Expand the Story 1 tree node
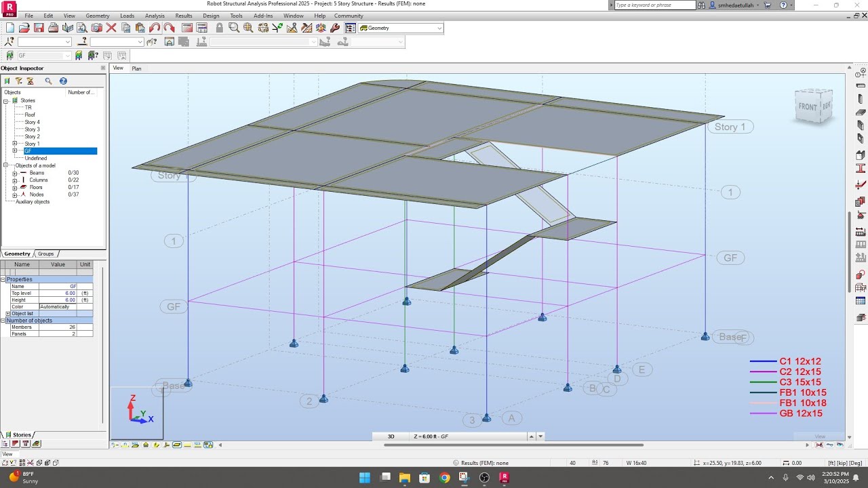Image resolution: width=868 pixels, height=488 pixels. 15,144
